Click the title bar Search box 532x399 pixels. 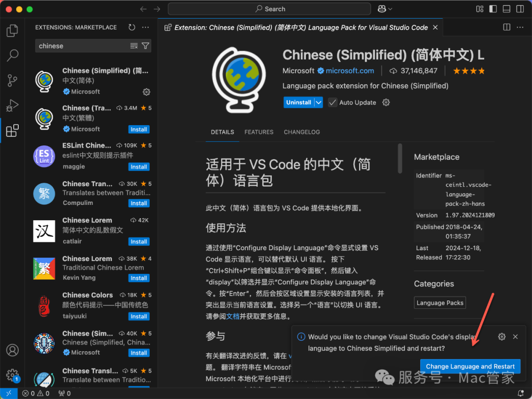pyautogui.click(x=269, y=9)
